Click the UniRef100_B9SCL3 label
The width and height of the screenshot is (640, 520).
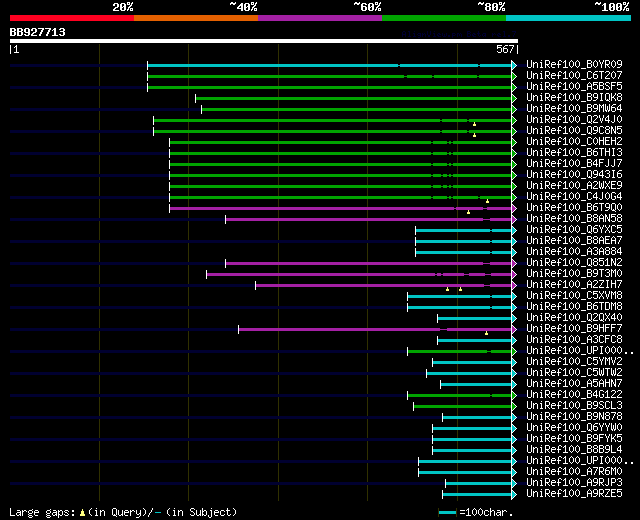click(x=574, y=406)
